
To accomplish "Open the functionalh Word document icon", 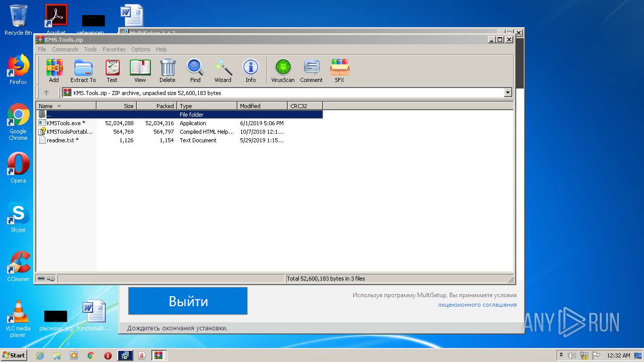I will pos(94,315).
